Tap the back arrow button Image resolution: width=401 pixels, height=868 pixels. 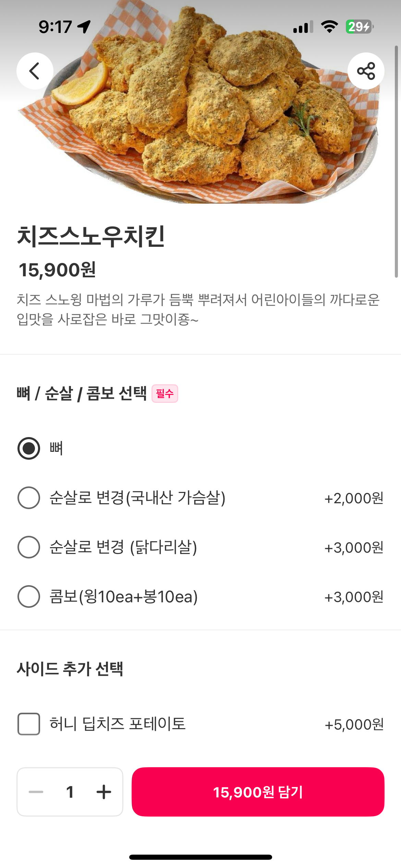click(x=35, y=71)
